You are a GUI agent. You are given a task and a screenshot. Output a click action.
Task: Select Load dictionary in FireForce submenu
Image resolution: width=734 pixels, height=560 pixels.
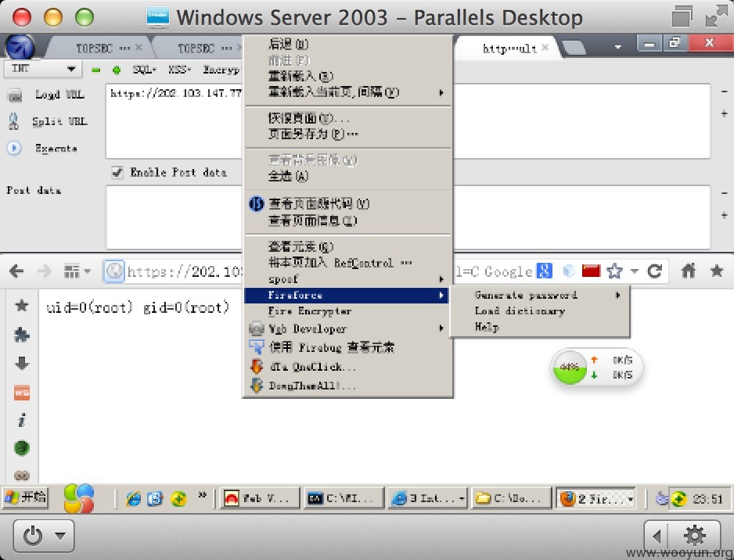pos(540,311)
